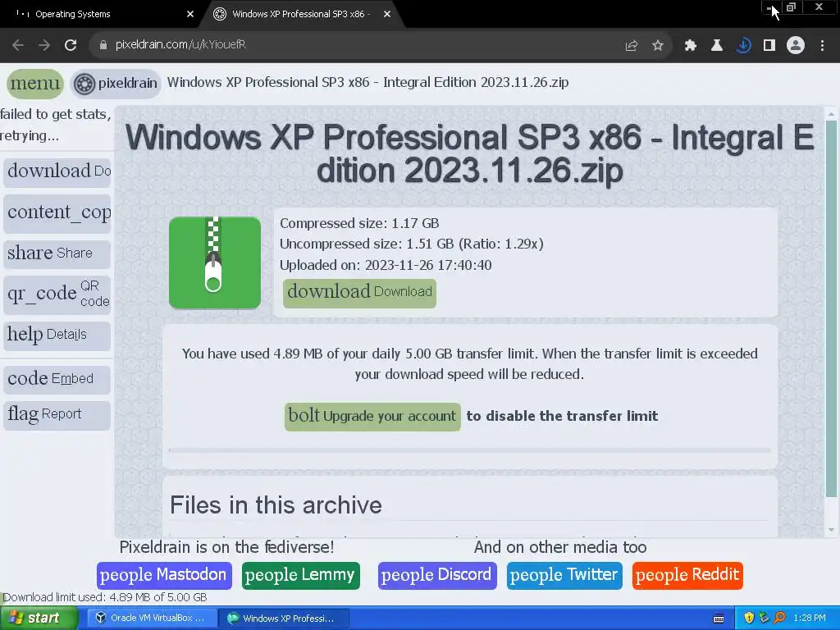The width and height of the screenshot is (840, 630).
Task: Click the scrollbar up arrow
Action: tap(831, 113)
